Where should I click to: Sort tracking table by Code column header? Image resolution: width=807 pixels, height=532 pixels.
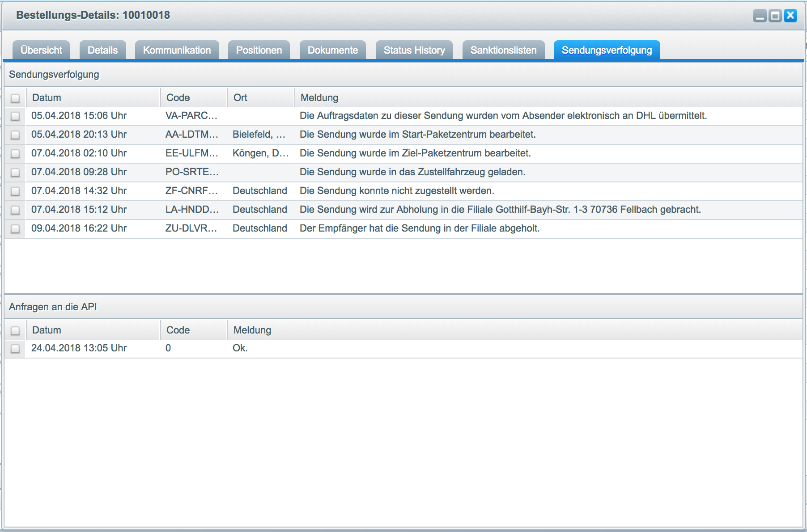[x=194, y=97]
